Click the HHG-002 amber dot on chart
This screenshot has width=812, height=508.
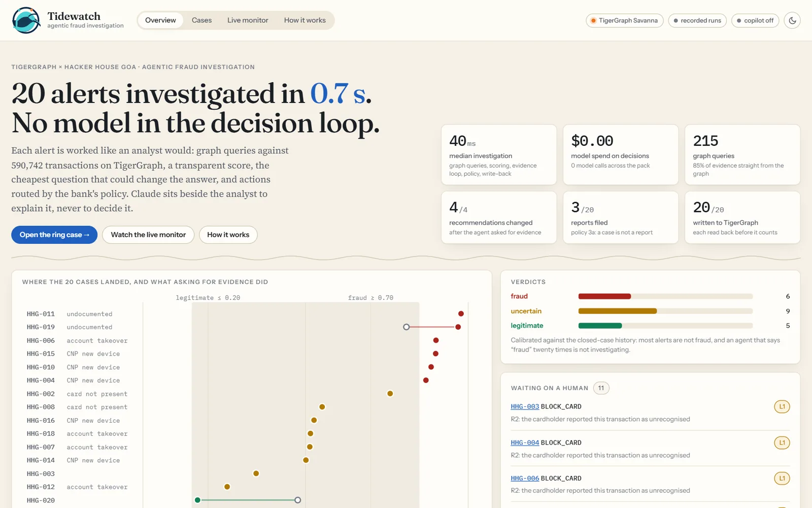click(390, 393)
